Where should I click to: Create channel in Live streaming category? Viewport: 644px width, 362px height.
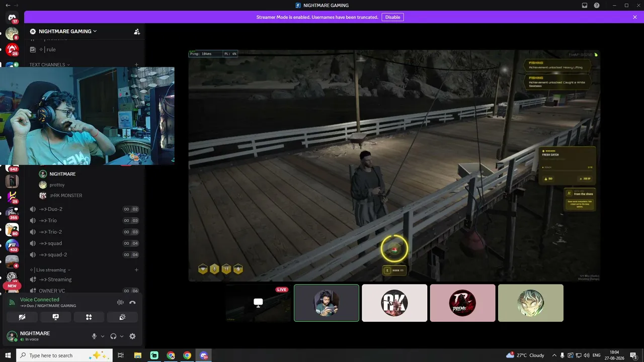[136, 270]
